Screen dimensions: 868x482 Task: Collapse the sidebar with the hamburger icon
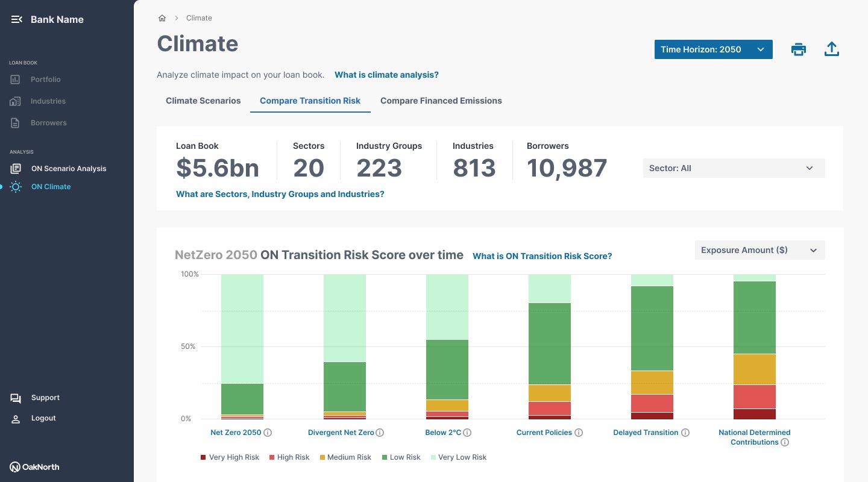[x=16, y=19]
